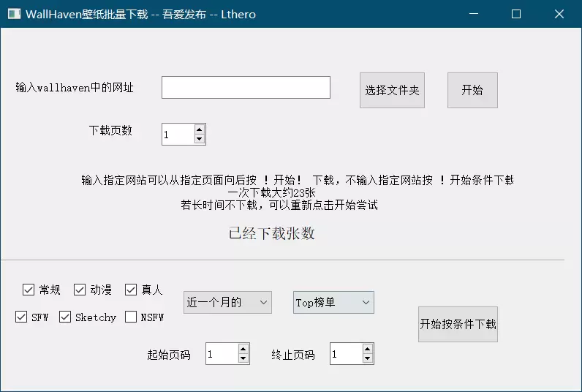Uncheck the 真人 checkbox

tap(131, 290)
